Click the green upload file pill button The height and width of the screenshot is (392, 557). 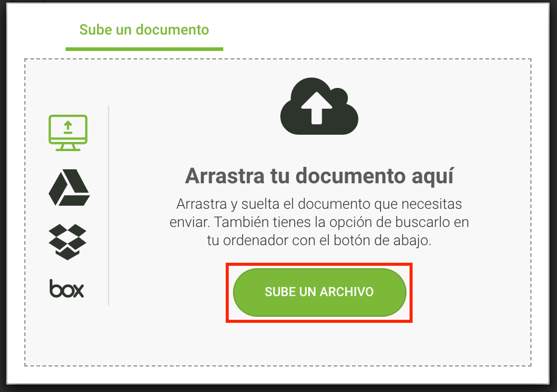319,292
